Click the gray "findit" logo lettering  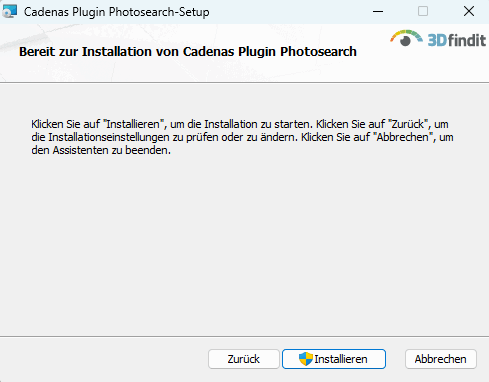pos(467,40)
